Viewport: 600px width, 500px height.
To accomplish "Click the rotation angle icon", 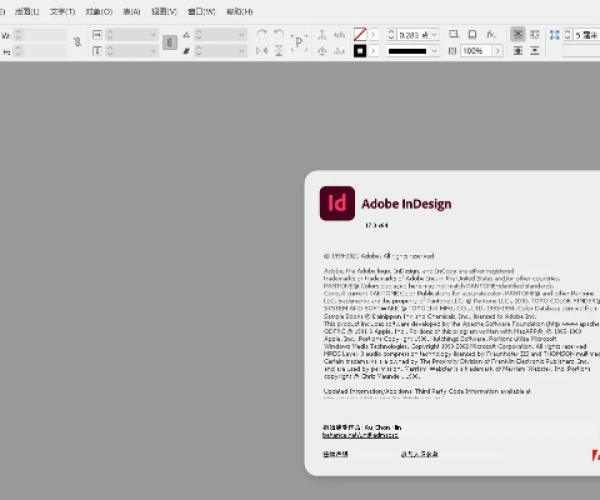I will (186, 35).
